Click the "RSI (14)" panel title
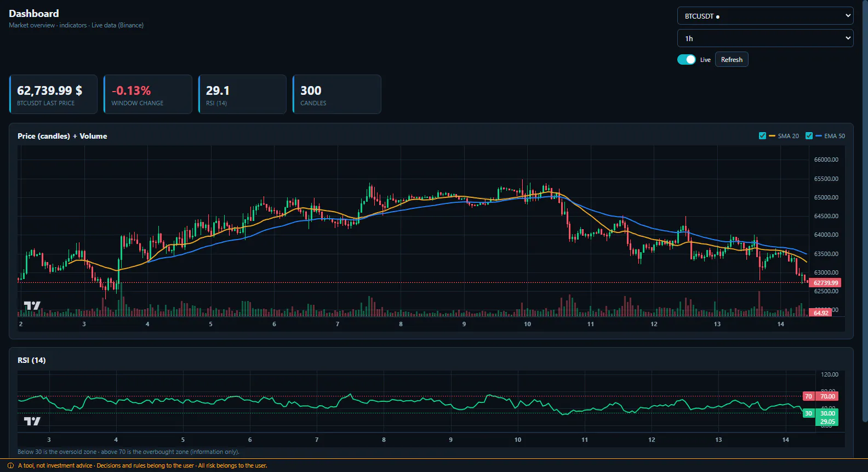This screenshot has height=472, width=868. tap(32, 360)
